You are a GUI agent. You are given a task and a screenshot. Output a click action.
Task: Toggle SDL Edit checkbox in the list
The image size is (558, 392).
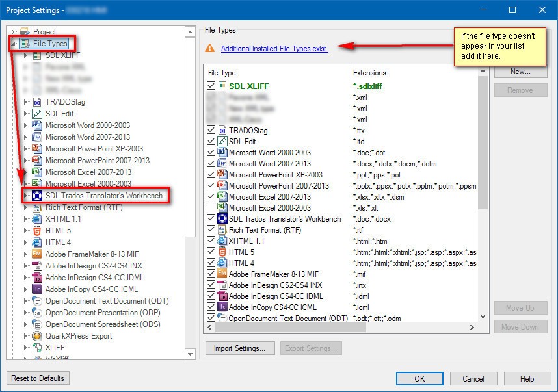pos(211,141)
